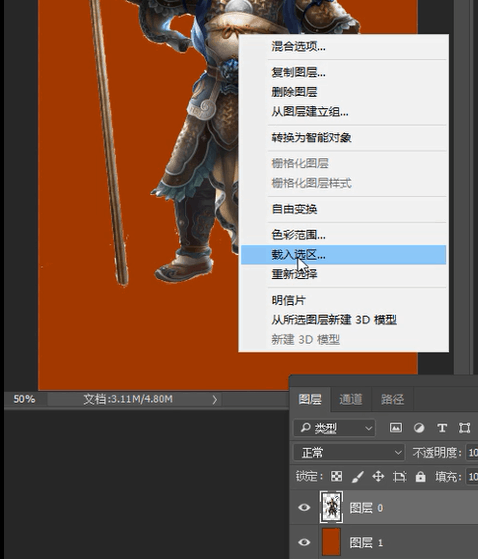Select the 图层 0 thumbnail

click(x=331, y=507)
